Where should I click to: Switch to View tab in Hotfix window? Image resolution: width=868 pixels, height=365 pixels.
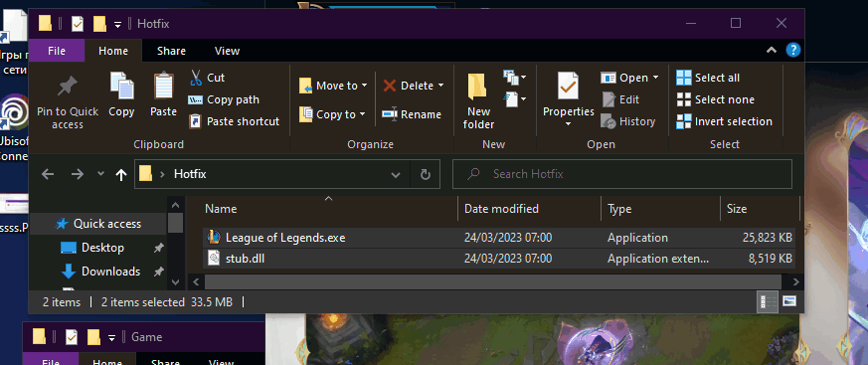(x=227, y=51)
